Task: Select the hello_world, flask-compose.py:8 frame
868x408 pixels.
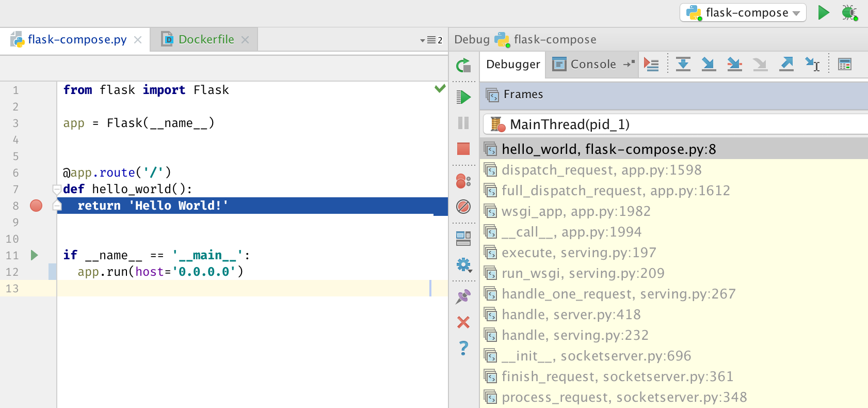Action: point(675,149)
